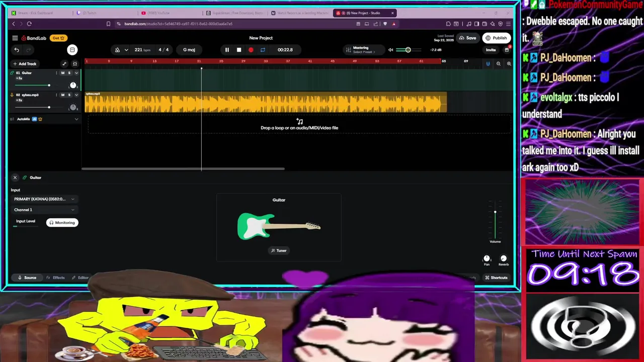The height and width of the screenshot is (362, 644).
Task: Click the 221 bpm tempo field
Action: (x=142, y=50)
